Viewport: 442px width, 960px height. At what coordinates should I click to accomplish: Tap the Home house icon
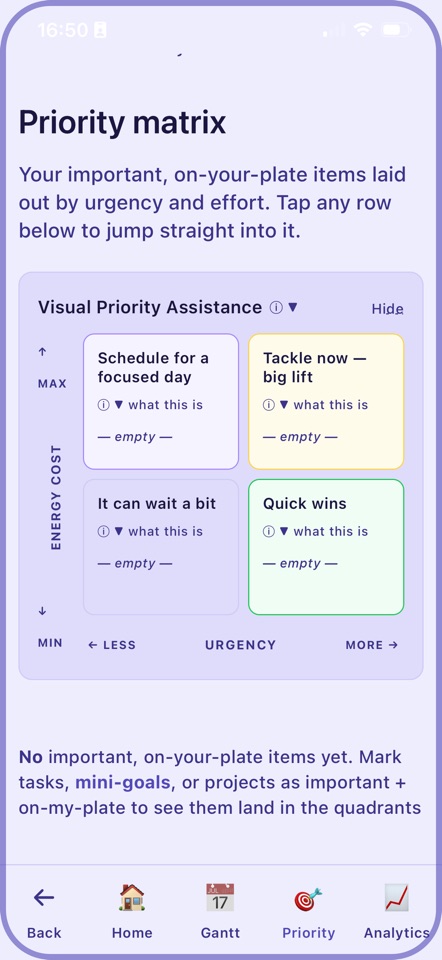(132, 898)
